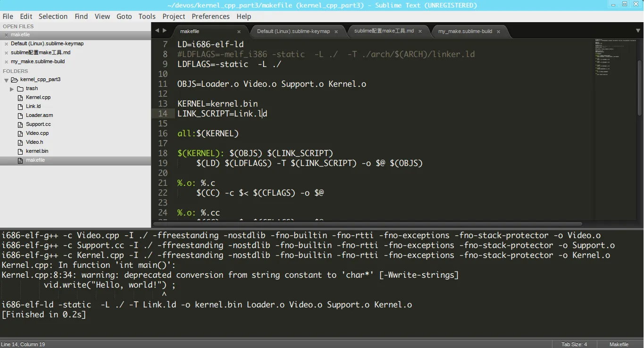The width and height of the screenshot is (644, 348).
Task: Click the editor horizontal scrollbar
Action: coord(368,224)
